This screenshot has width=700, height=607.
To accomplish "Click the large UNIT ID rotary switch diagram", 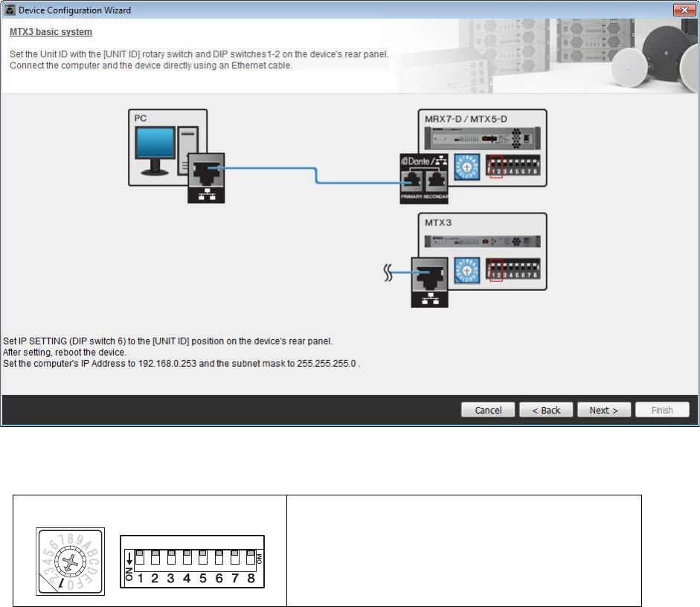I will [70, 562].
